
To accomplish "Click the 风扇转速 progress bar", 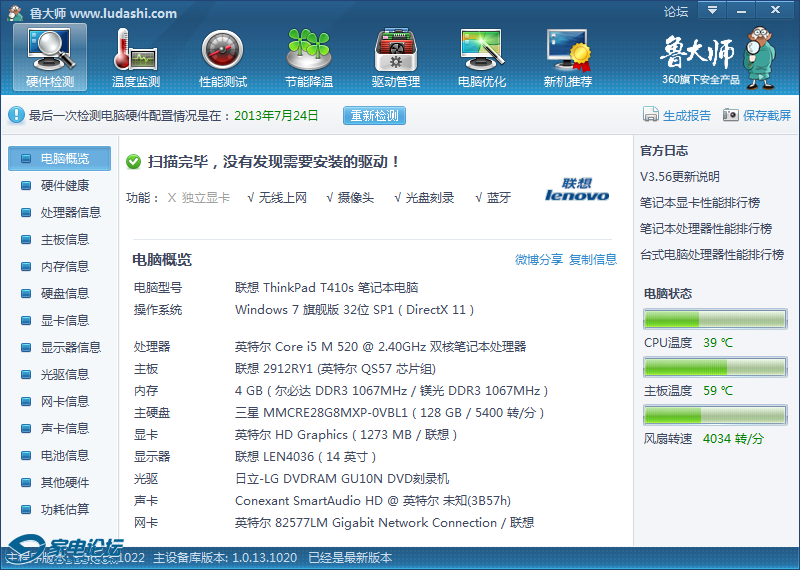I will [x=715, y=415].
